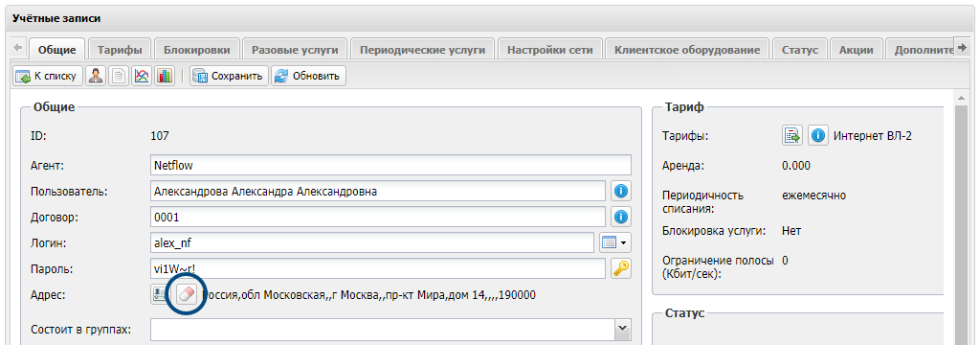Click the Интернет ВЛ-2 tariff text
980x345 pixels.
(x=873, y=136)
